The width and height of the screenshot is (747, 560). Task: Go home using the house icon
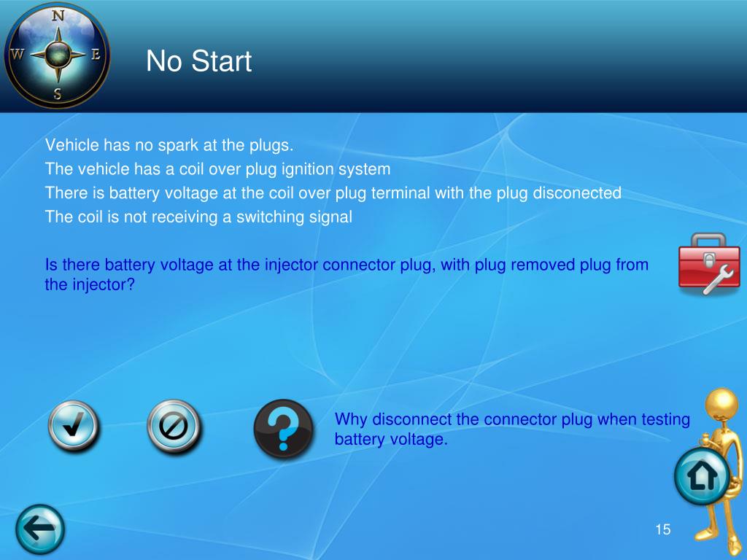701,477
